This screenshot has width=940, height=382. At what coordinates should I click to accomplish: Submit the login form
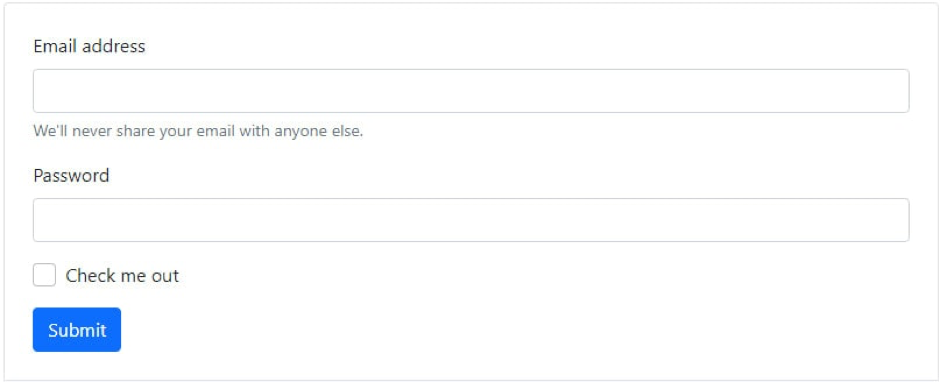(77, 330)
